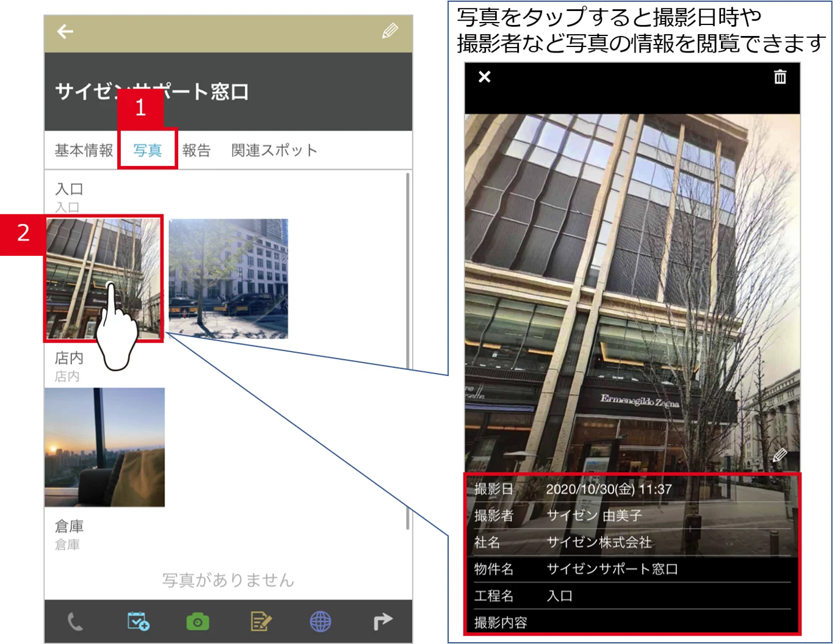Tap the pencil edit icon in header
840x644 pixels.
[x=389, y=31]
